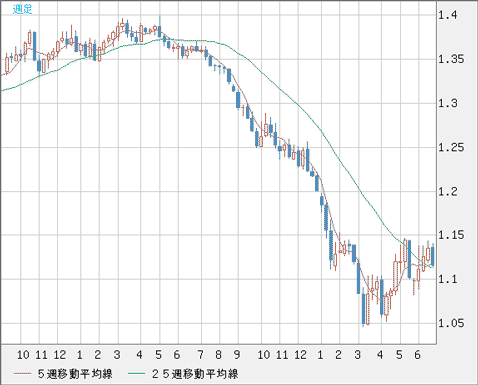Viewport: 478px width, 385px height.
Task: Click the red 5-week average legend line
Action: (x=23, y=374)
